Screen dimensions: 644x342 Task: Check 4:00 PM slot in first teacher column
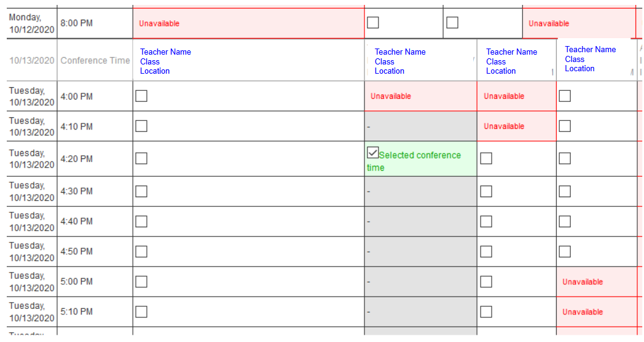141,96
